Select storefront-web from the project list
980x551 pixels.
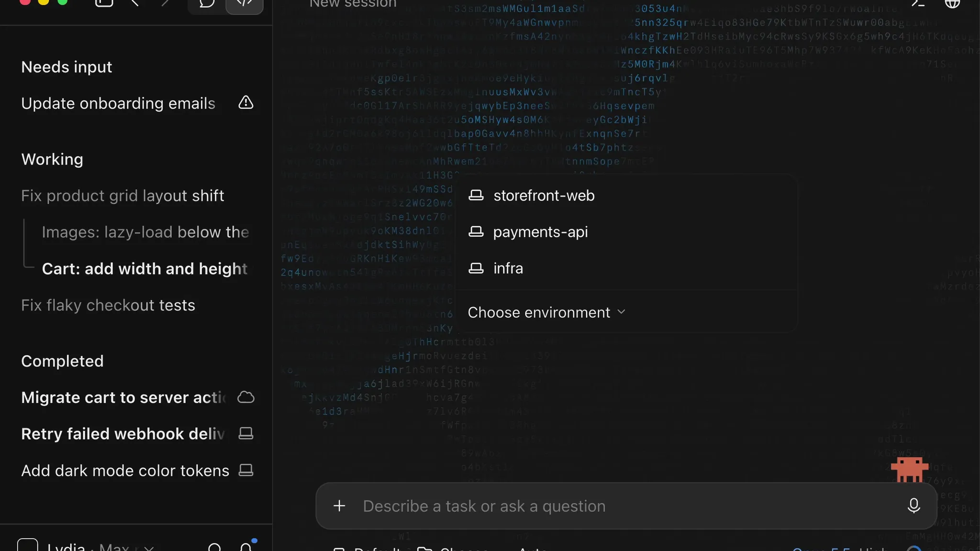[x=626, y=196]
